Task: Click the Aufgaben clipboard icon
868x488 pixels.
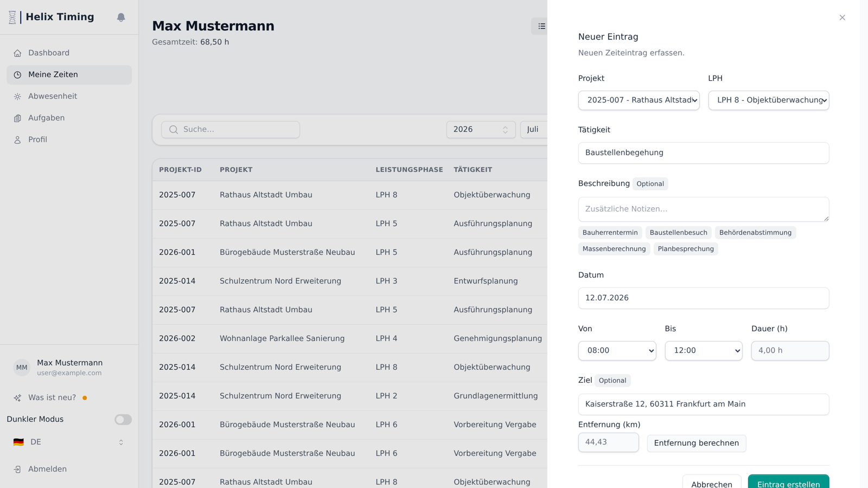Action: (17, 118)
